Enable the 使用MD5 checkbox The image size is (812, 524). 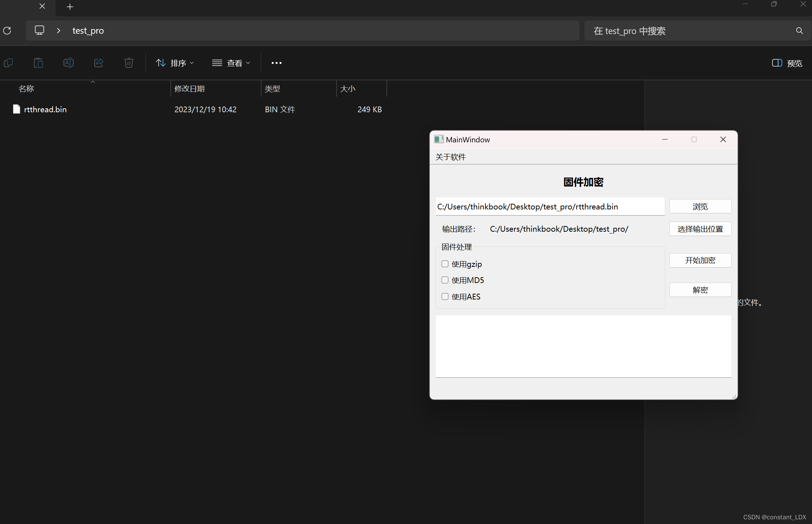(x=445, y=280)
